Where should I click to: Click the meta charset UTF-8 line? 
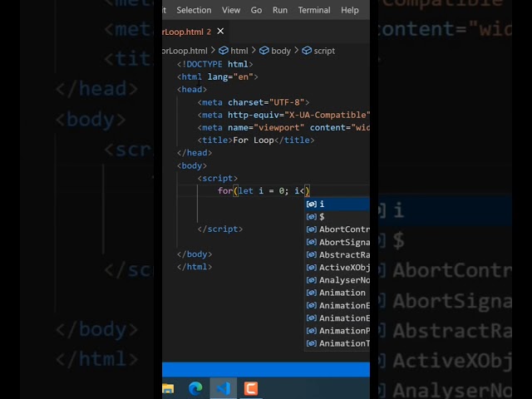coord(254,102)
